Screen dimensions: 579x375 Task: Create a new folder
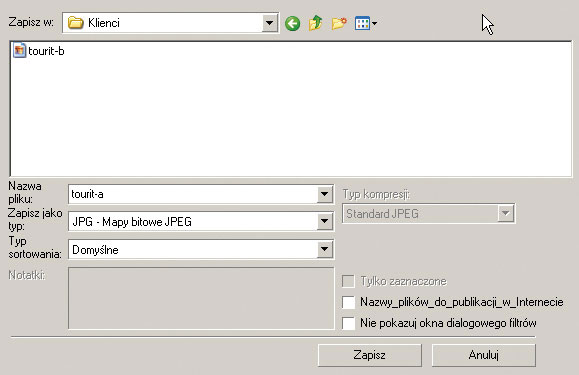(x=339, y=24)
